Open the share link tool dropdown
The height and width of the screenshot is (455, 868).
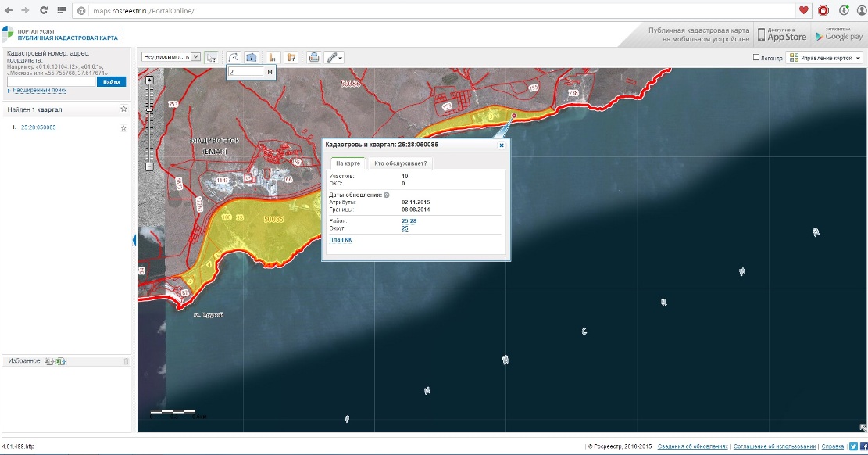click(334, 57)
